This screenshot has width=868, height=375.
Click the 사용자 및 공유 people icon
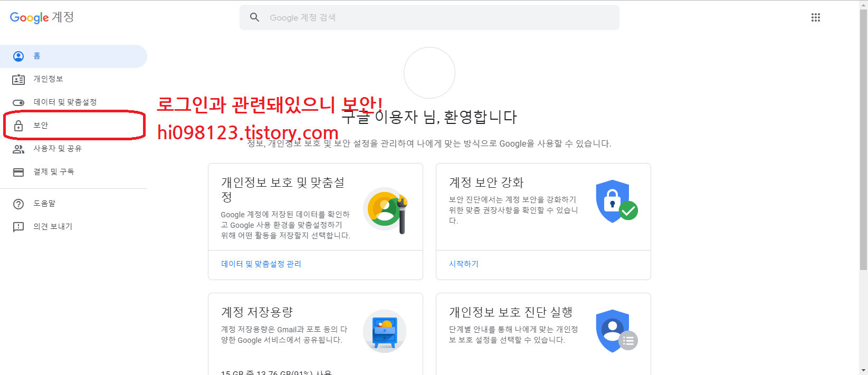point(18,149)
